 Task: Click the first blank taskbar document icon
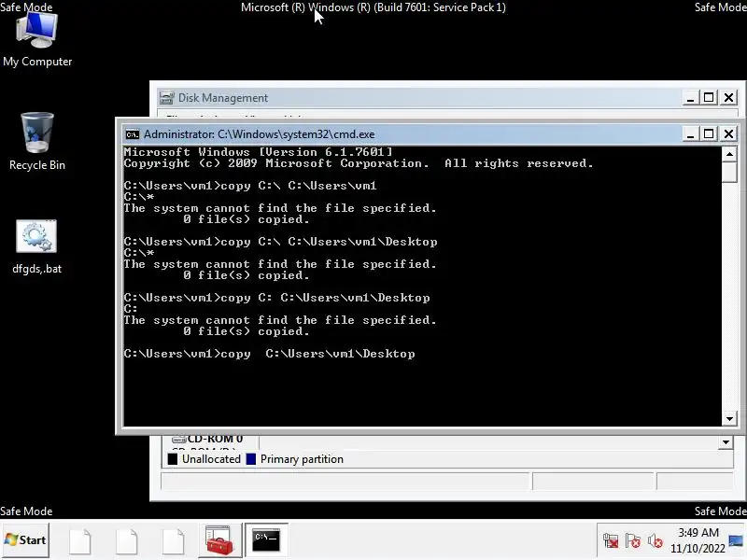pos(80,541)
